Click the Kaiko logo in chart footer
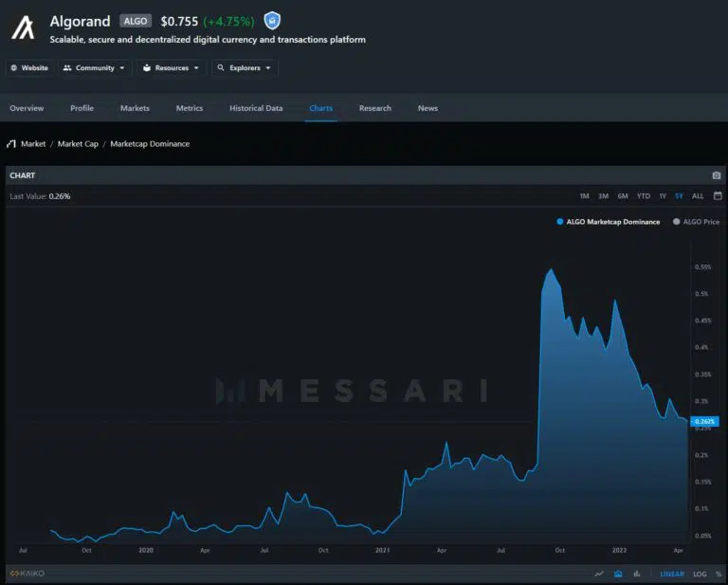This screenshot has height=585, width=728. [x=27, y=574]
